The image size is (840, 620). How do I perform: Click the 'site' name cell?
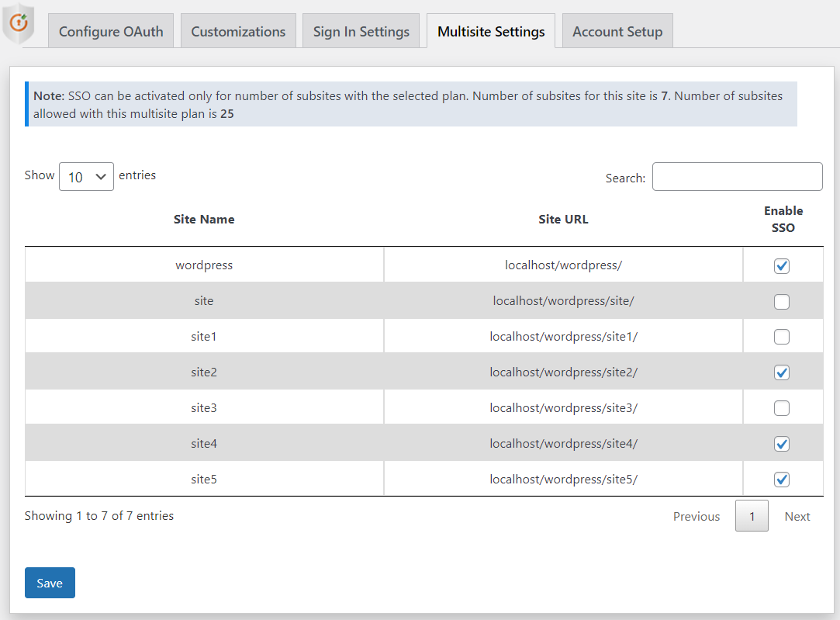(204, 300)
